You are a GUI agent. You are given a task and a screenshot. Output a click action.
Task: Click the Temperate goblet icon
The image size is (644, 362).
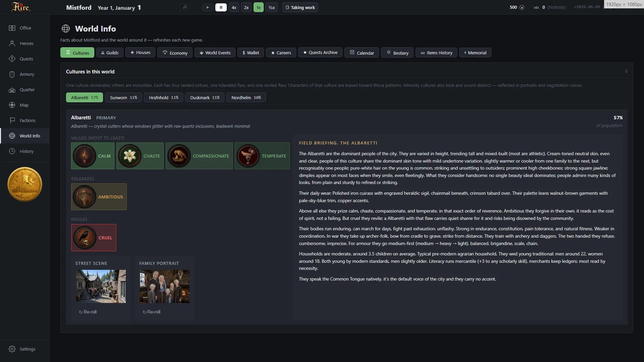coord(248,156)
